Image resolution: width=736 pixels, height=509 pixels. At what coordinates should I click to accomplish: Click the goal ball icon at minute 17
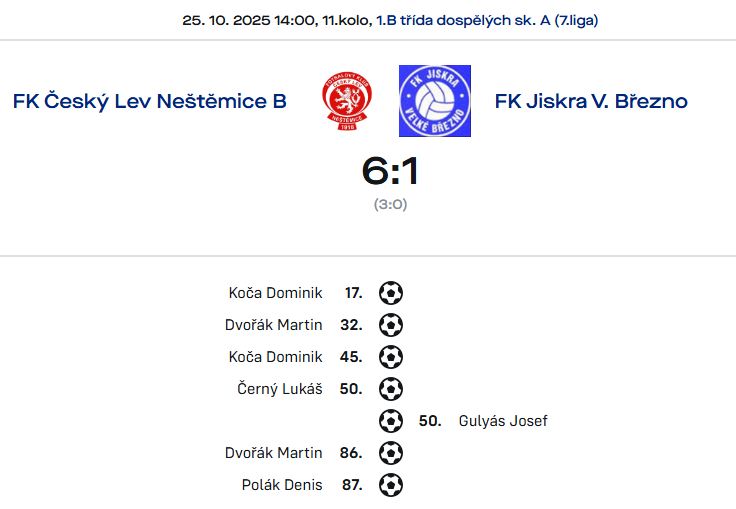click(x=391, y=293)
